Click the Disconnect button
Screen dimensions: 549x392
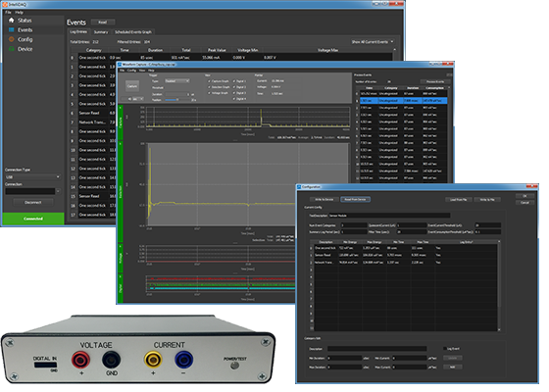click(x=33, y=202)
